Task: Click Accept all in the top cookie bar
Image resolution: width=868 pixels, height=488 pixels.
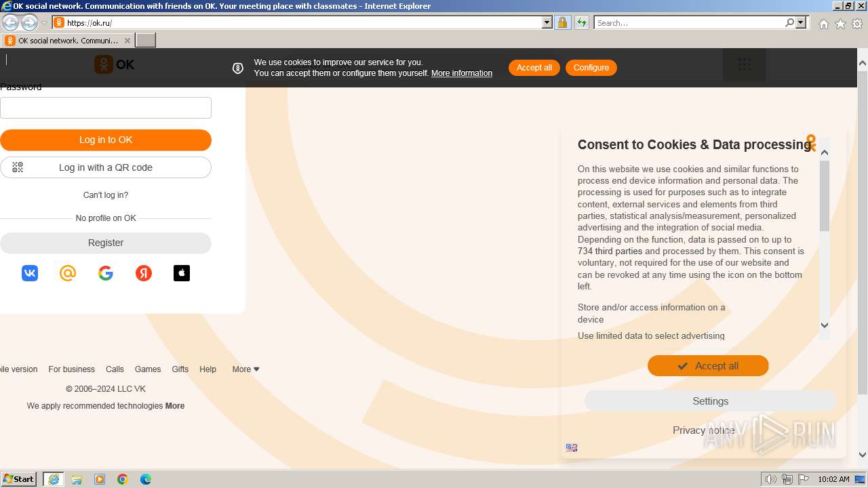Action: tap(534, 68)
